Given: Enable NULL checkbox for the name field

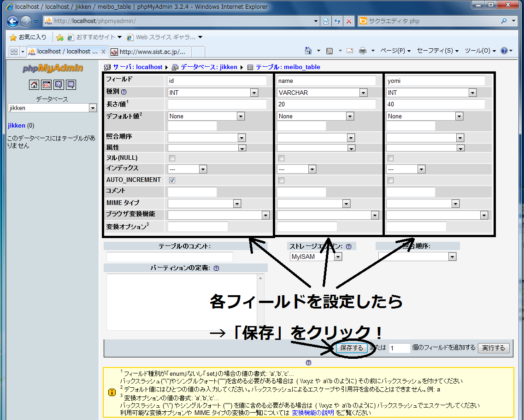Looking at the screenshot, I should click(281, 158).
